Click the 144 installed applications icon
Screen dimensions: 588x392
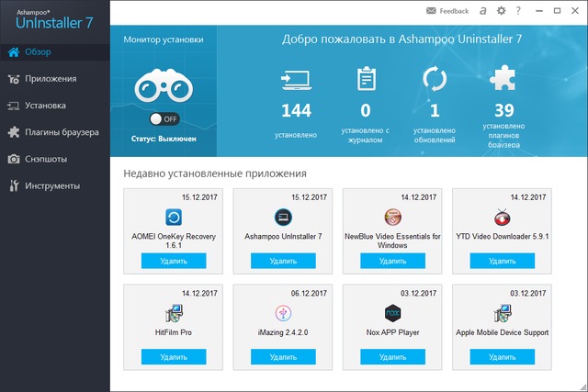[x=296, y=80]
